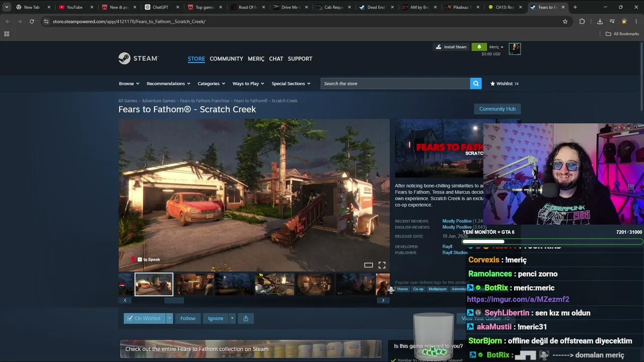
Task: Open the Ignore options dropdown arrow
Action: [232, 318]
